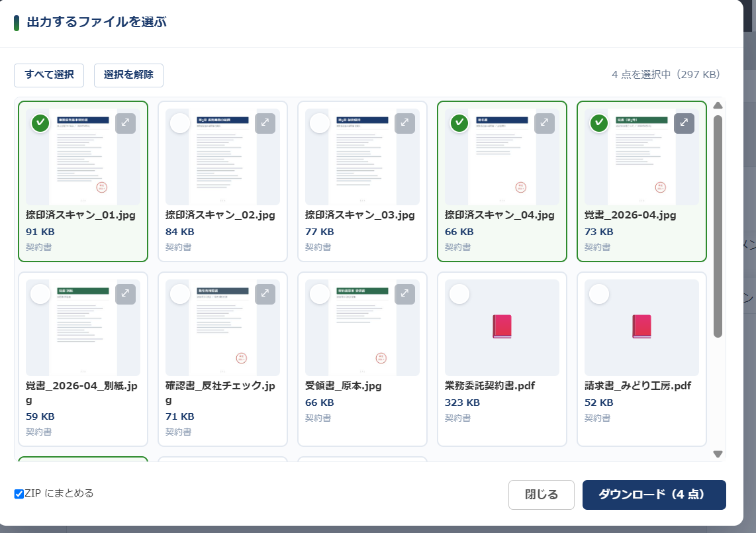This screenshot has height=533, width=756.
Task: Expand preview of 確認書_反社チェック.jpg
Action: [x=265, y=294]
